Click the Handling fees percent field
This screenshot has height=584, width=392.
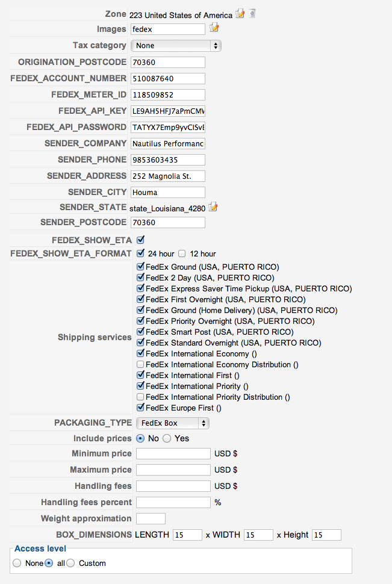(173, 503)
